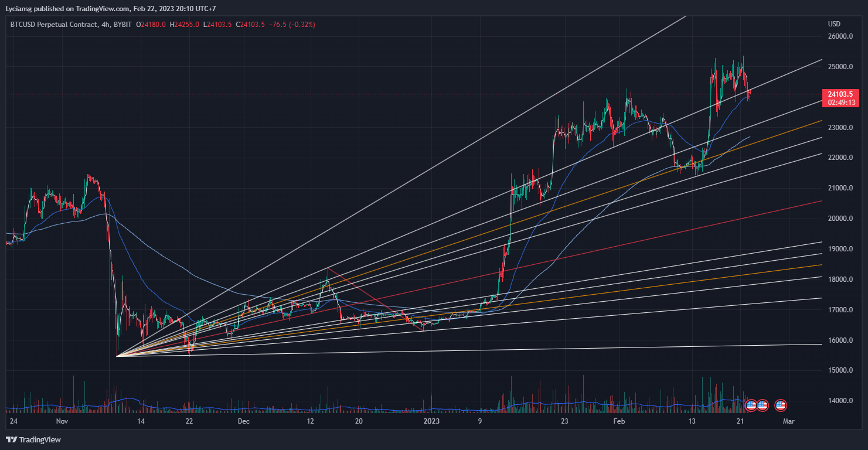Click the USD label on the price axis
Screen dimensions: 868x450
point(835,24)
